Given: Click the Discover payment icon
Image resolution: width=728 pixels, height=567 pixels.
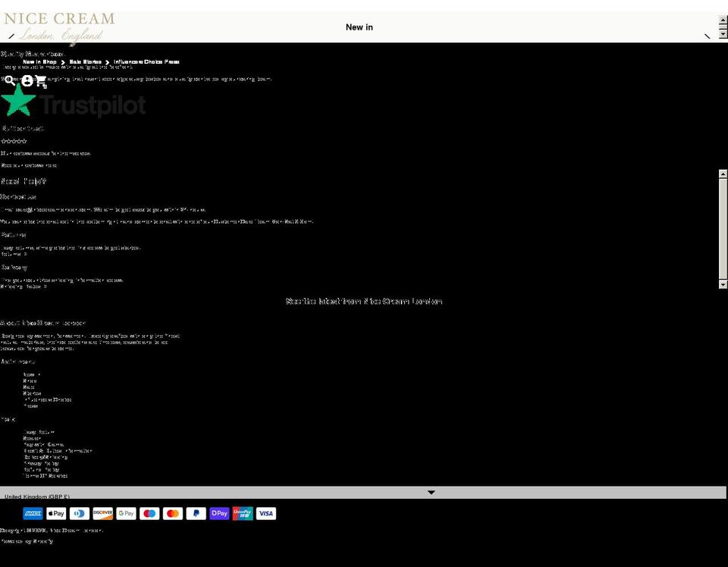Looking at the screenshot, I should (x=102, y=513).
